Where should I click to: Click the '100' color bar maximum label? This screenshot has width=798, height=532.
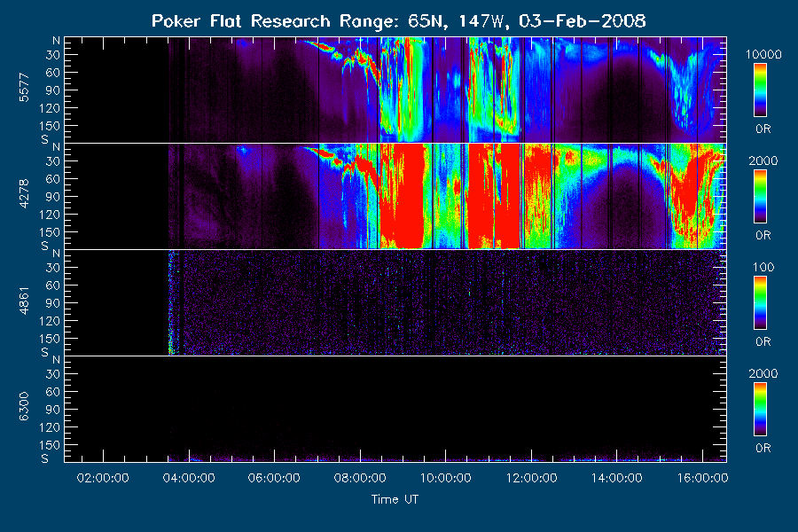click(763, 267)
